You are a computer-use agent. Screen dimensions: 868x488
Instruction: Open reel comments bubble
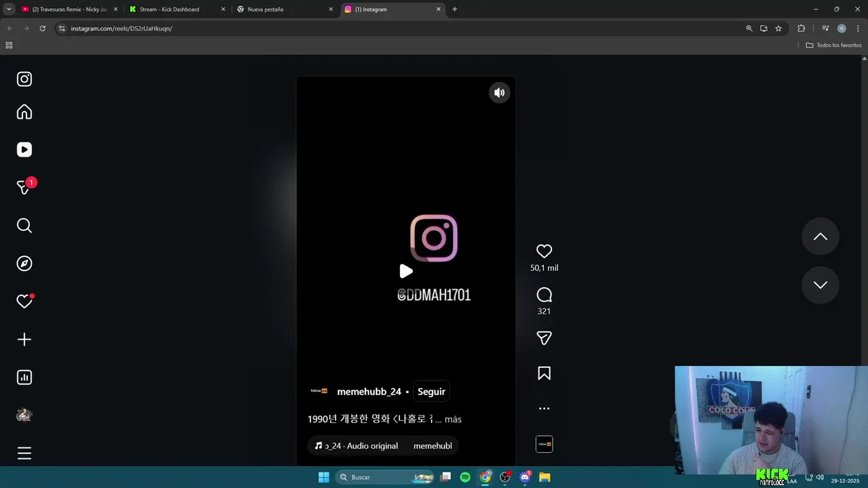[x=544, y=295]
